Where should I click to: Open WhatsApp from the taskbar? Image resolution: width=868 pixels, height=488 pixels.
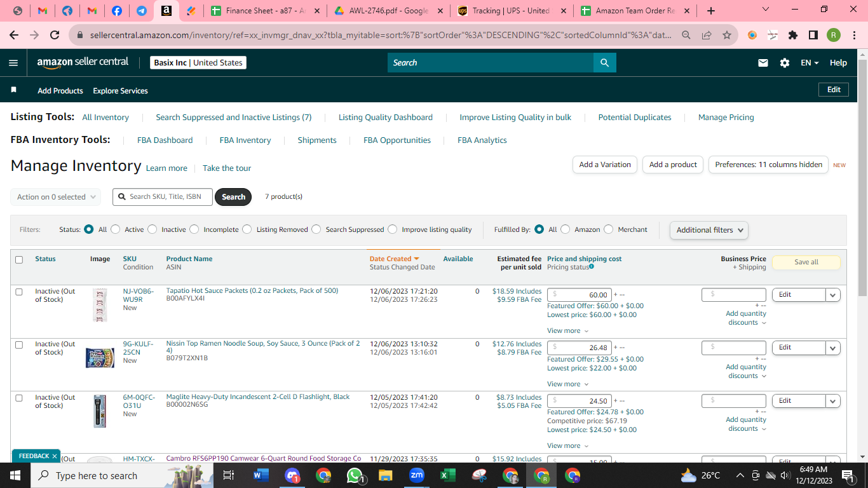(x=355, y=475)
